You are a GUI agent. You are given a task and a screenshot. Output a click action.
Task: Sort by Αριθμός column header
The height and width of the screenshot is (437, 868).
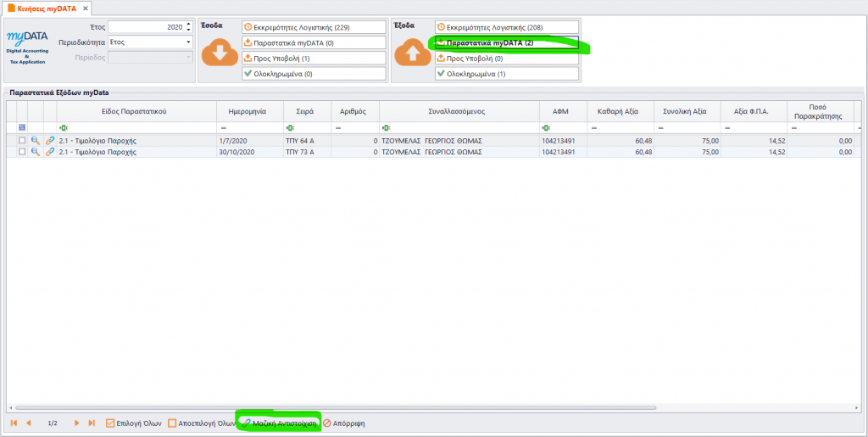pos(355,111)
